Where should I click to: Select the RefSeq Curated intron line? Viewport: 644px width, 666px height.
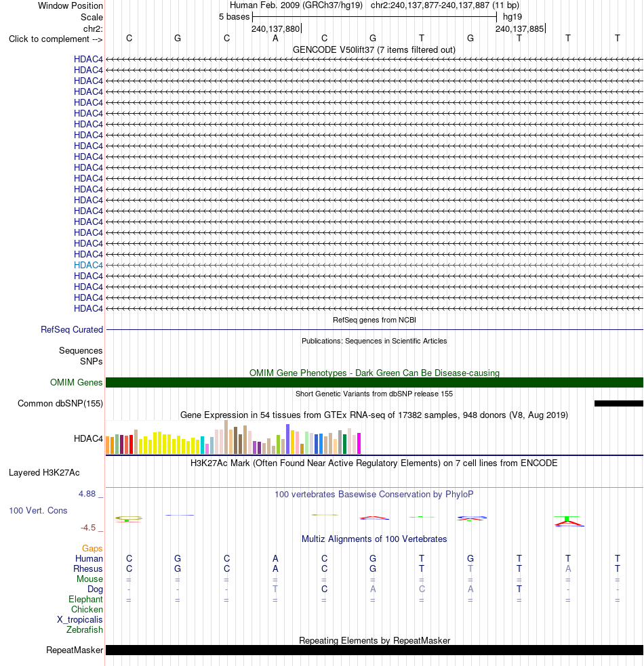tap(374, 329)
